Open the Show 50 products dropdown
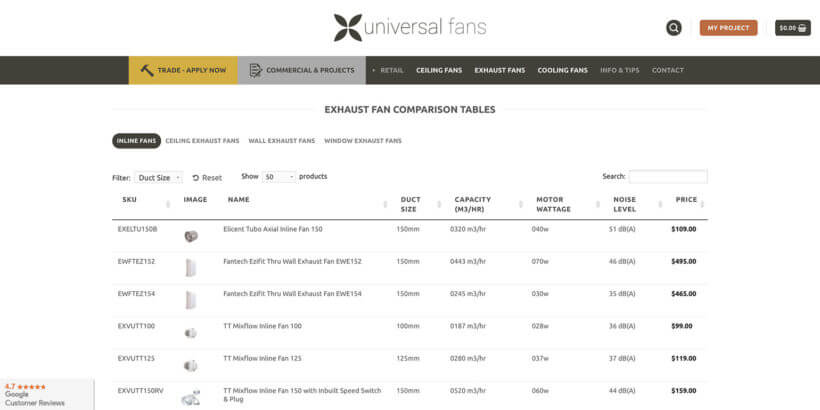The image size is (820, 410). tap(279, 177)
